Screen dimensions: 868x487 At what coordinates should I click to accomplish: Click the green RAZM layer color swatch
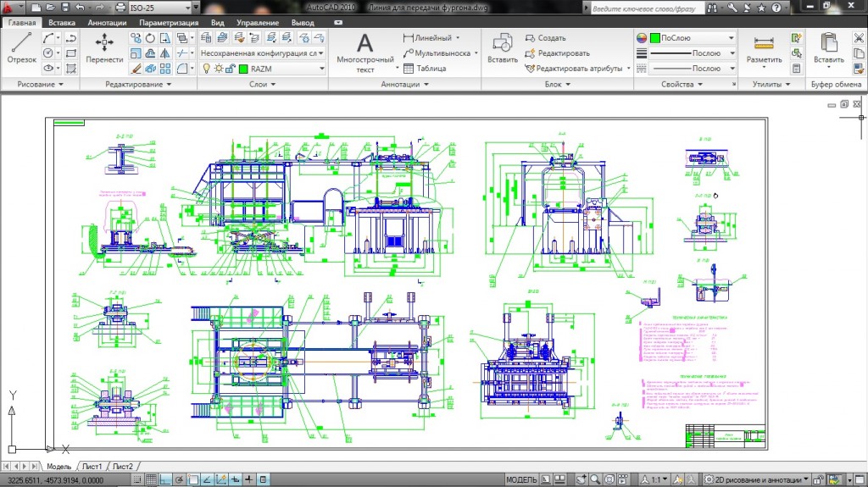tap(243, 69)
